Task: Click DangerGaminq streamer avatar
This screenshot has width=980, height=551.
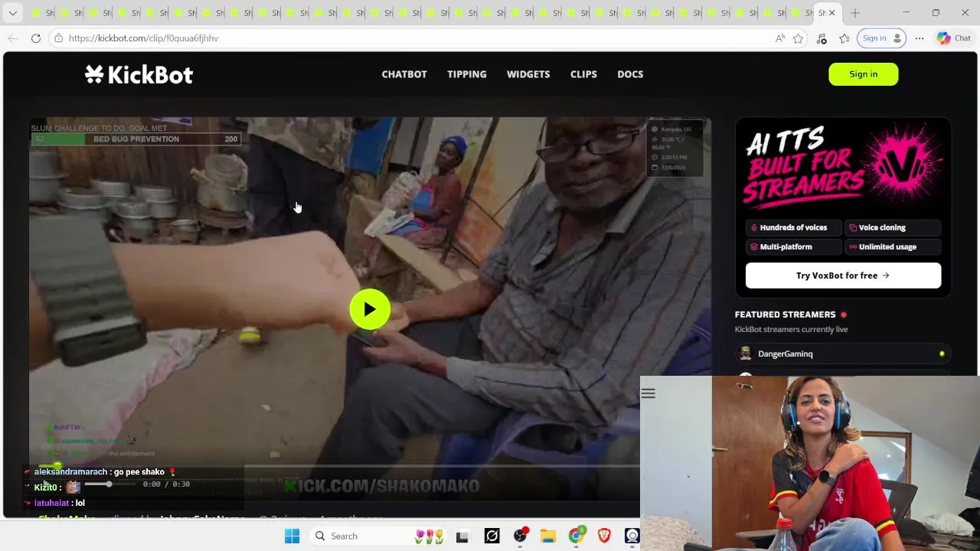Action: click(746, 354)
